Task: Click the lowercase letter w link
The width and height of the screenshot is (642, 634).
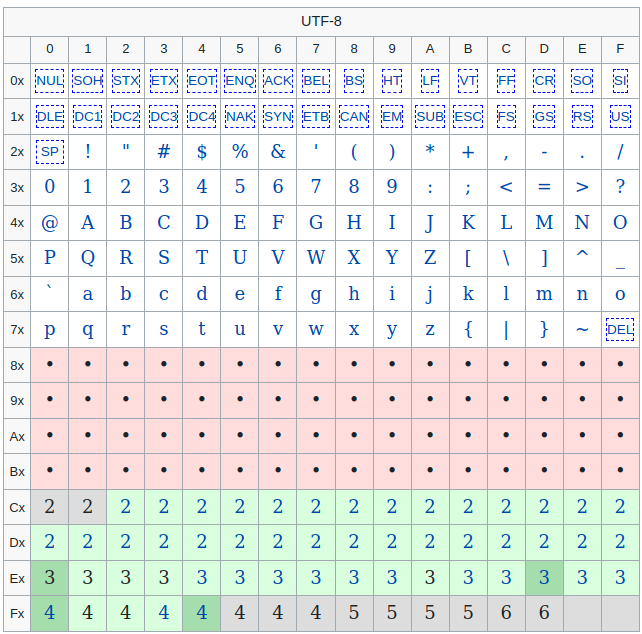Action: [x=316, y=330]
